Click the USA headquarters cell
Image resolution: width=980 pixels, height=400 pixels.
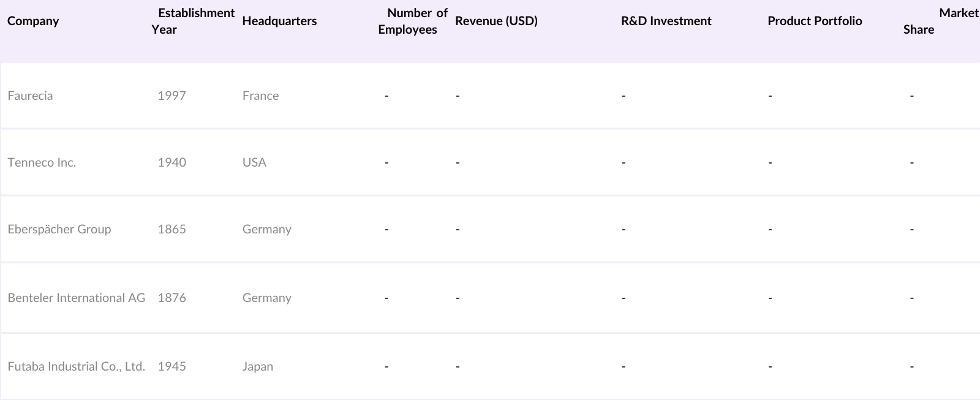click(254, 162)
